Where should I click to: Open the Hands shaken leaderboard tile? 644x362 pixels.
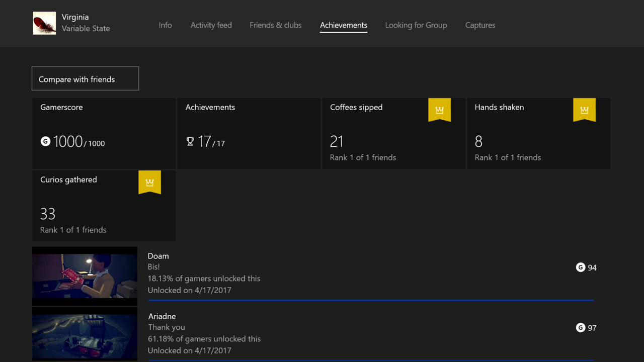[539, 133]
